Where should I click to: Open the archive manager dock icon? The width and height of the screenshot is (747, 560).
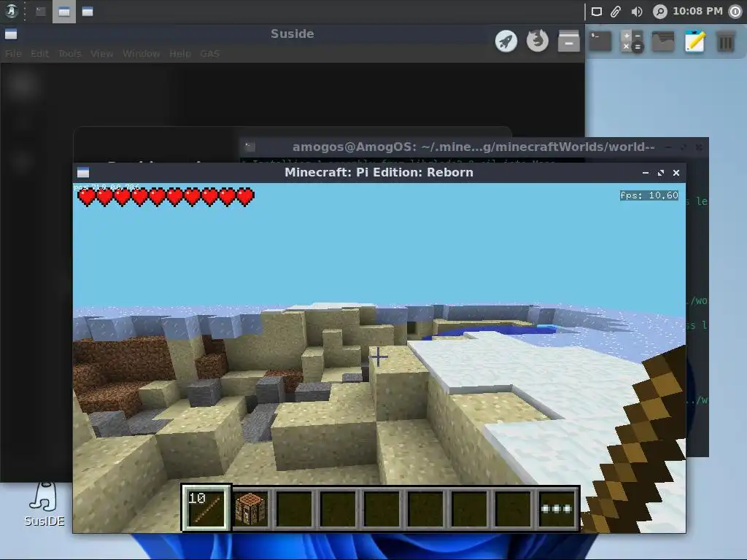(x=569, y=41)
